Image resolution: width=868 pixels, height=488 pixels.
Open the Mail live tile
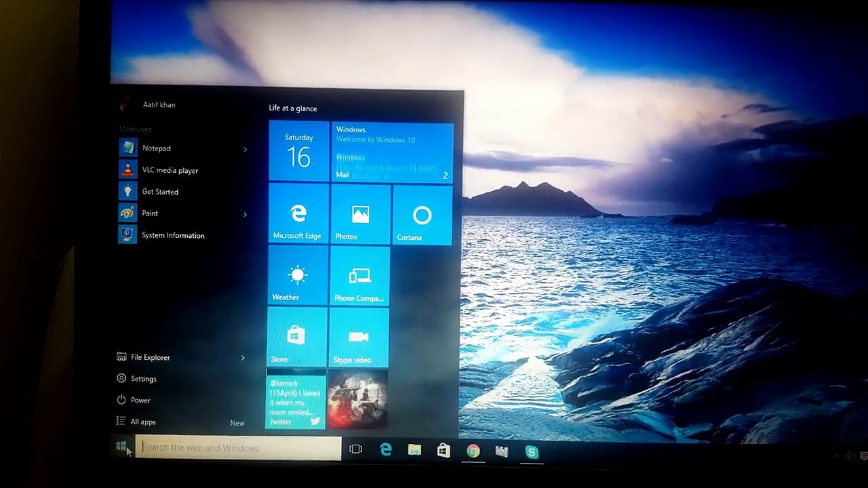click(393, 152)
